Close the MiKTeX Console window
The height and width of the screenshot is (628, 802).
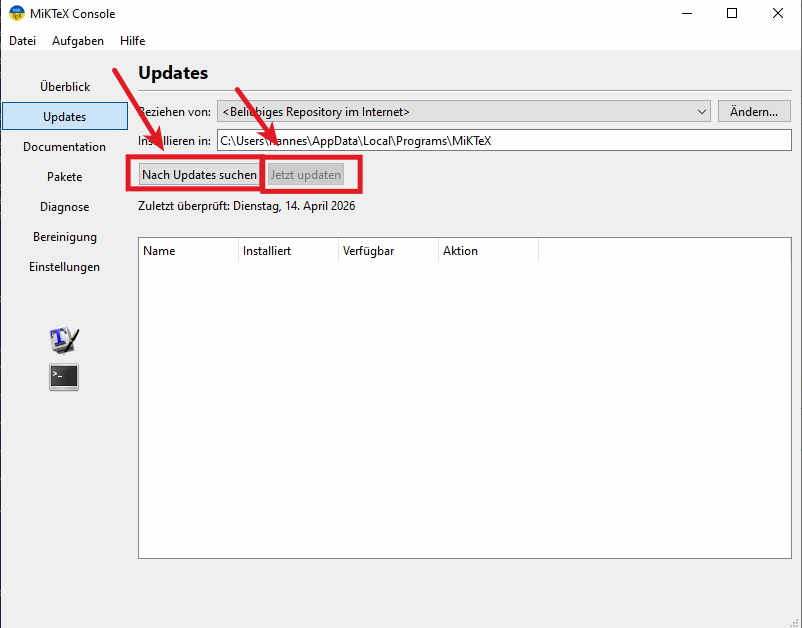(777, 13)
